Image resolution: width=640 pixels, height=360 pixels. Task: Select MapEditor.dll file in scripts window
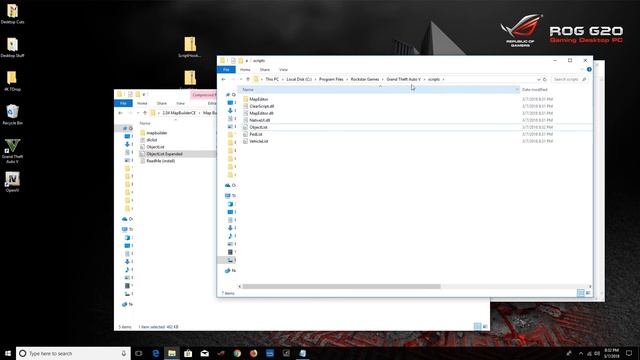click(x=262, y=113)
